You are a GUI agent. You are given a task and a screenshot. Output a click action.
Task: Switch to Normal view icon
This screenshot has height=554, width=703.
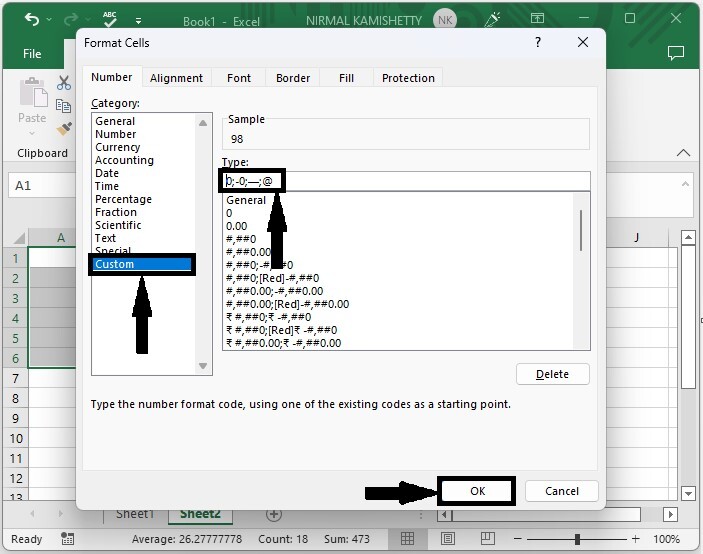point(407,538)
